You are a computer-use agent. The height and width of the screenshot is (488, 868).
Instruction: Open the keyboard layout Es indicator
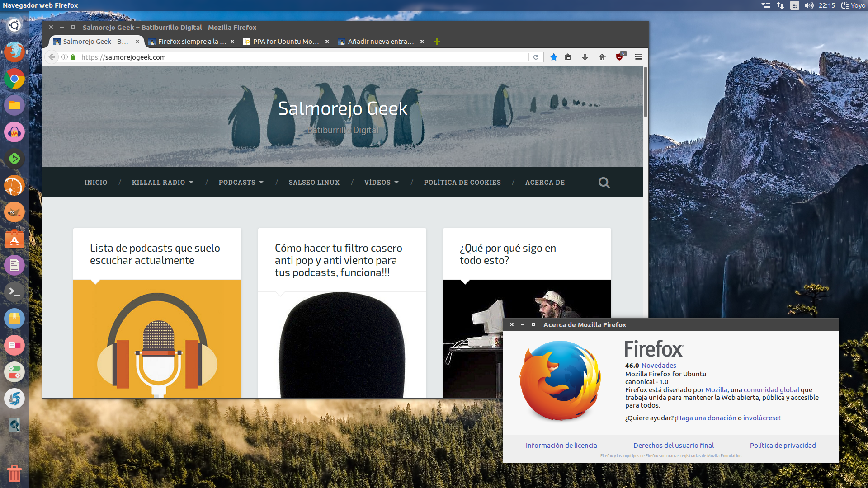tap(795, 5)
